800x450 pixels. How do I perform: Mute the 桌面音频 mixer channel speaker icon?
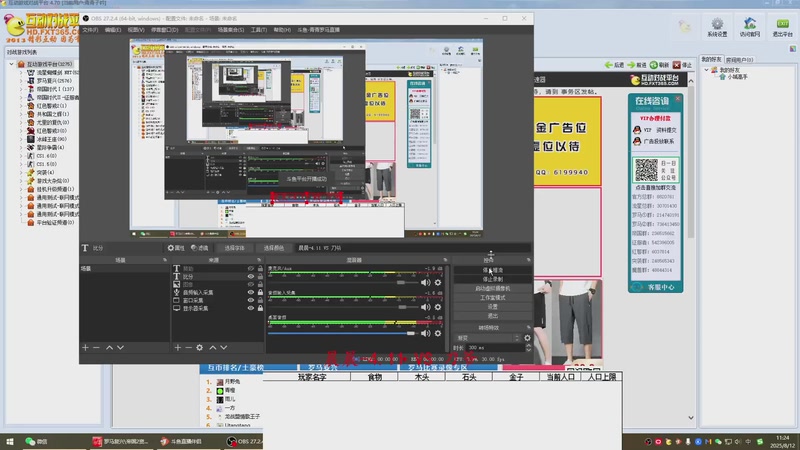pyautogui.click(x=426, y=333)
